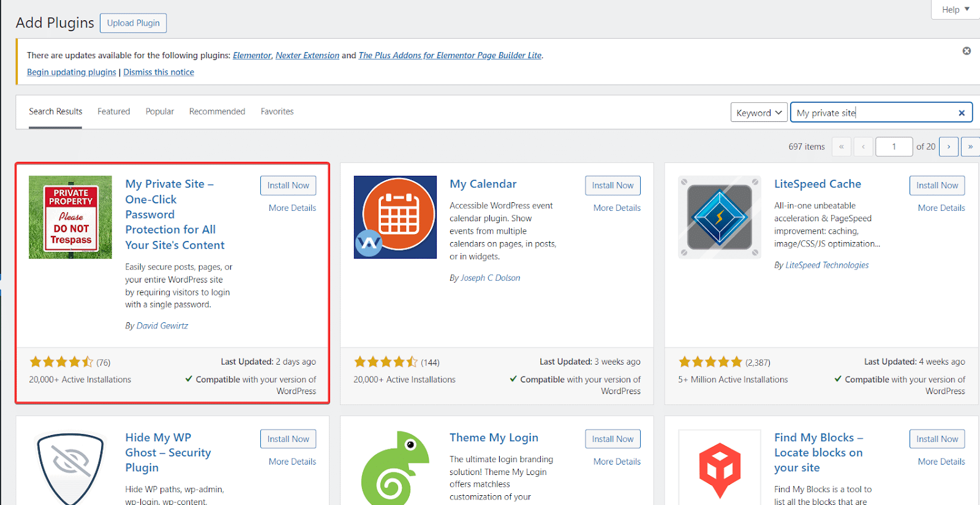Dismiss the plugin updates notice with the X icon
The width and height of the screenshot is (980, 505).
967,51
